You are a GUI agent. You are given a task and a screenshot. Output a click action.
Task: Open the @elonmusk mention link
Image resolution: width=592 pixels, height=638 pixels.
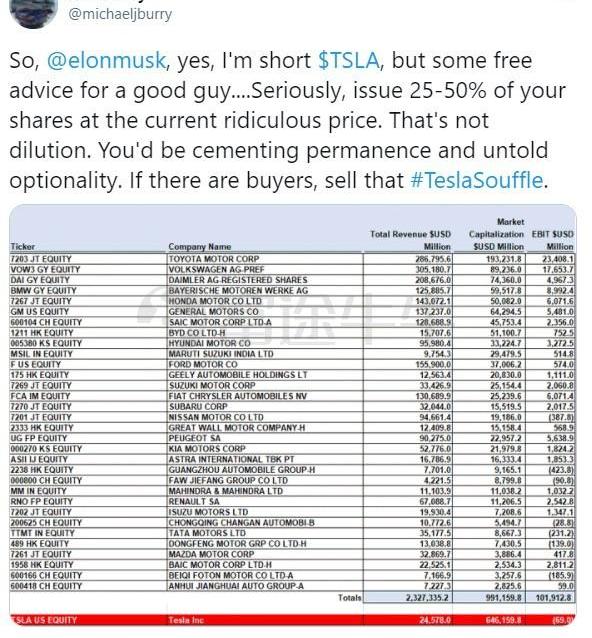106,60
